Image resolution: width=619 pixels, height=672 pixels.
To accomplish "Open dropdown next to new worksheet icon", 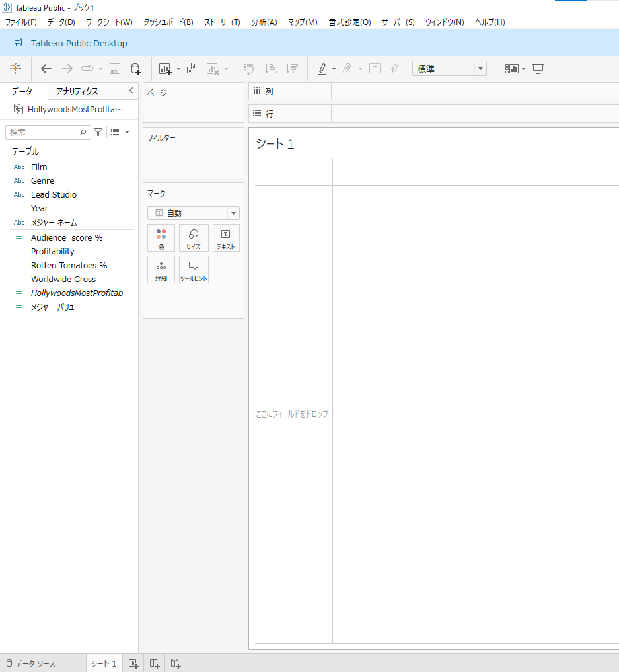I will 178,69.
